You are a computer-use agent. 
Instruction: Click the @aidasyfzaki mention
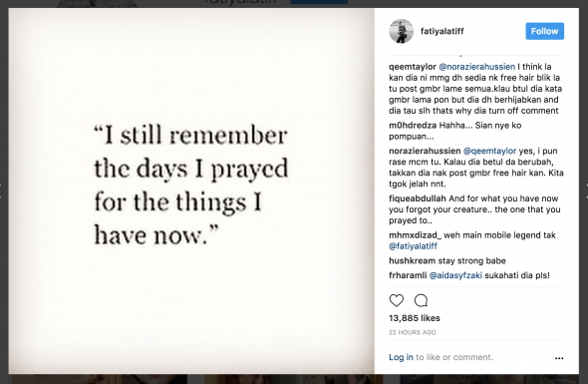coord(455,275)
